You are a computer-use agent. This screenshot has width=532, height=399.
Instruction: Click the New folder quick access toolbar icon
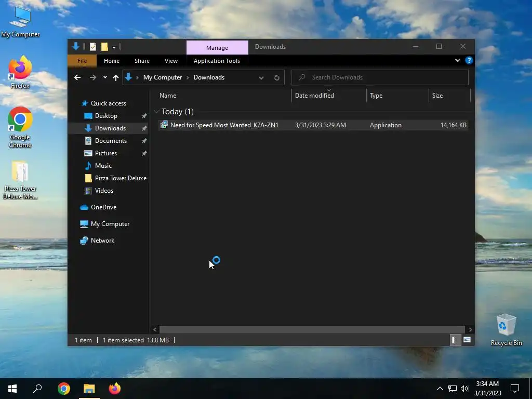point(104,47)
